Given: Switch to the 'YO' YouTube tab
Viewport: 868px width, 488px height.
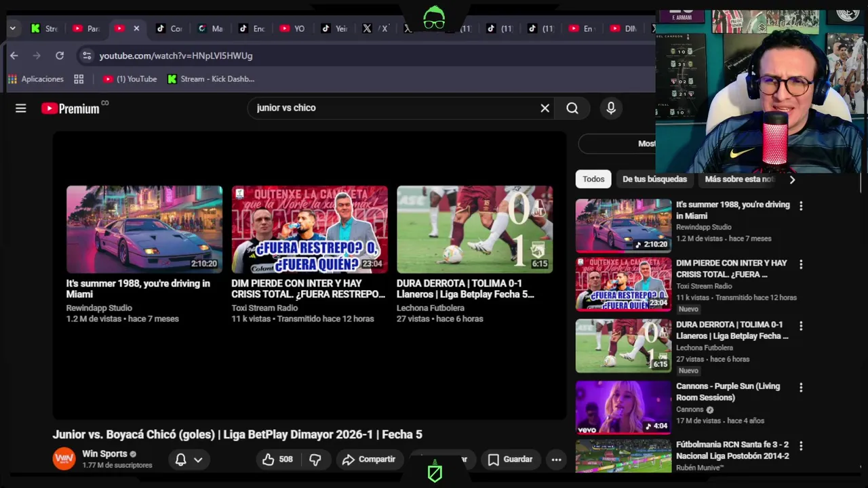Looking at the screenshot, I should click(293, 28).
